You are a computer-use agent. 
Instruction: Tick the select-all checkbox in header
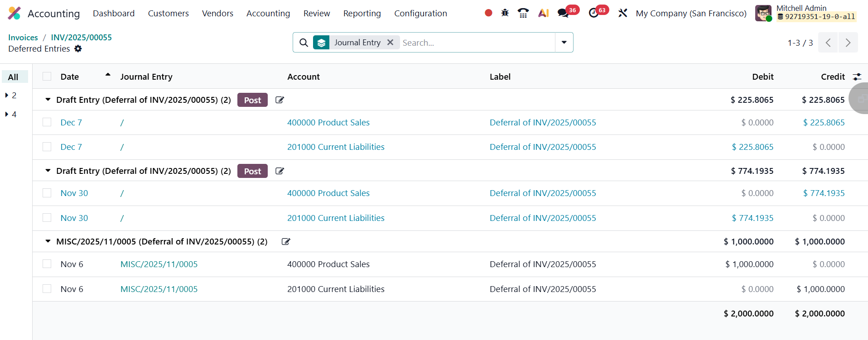(x=47, y=77)
